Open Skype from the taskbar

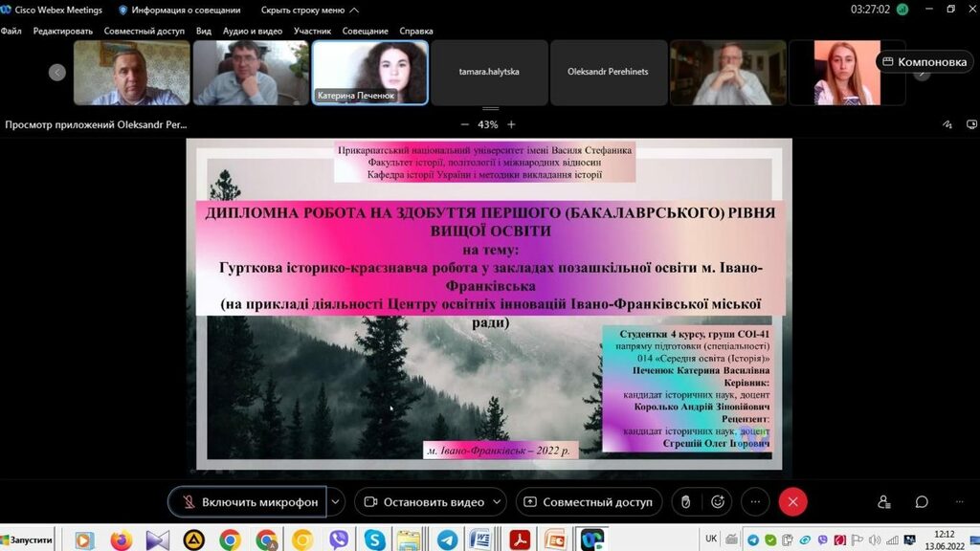(374, 540)
